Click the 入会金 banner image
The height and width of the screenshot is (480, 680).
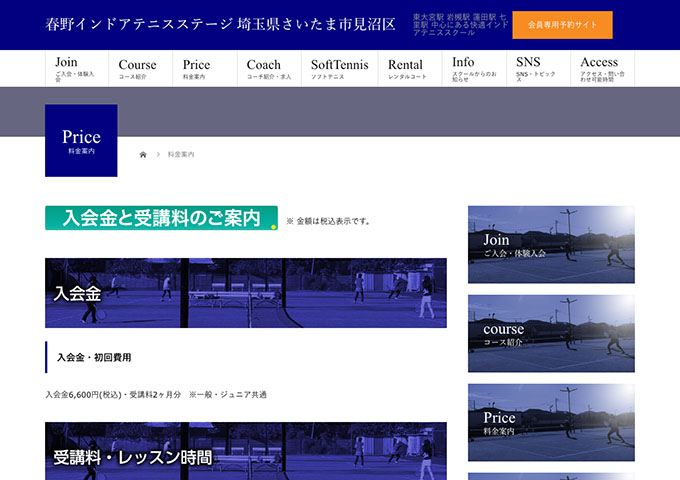[246, 293]
